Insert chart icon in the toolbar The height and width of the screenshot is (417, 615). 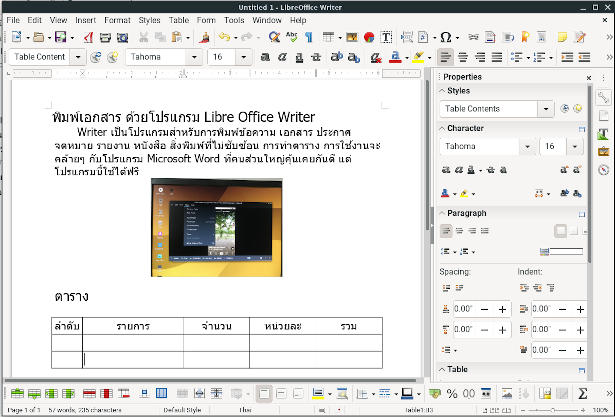pos(369,37)
